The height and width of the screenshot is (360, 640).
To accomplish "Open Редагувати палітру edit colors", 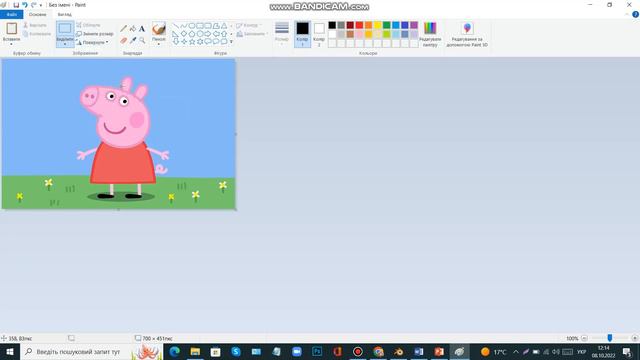I will [x=430, y=34].
